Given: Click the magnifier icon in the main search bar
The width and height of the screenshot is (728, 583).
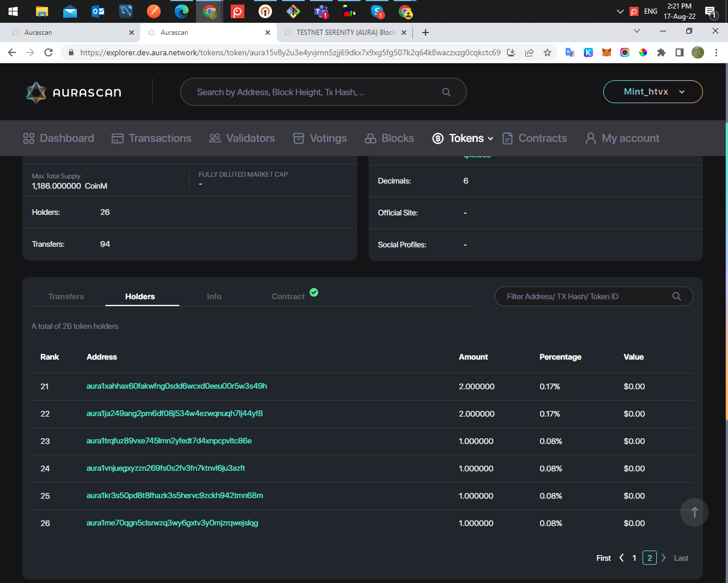Looking at the screenshot, I should tap(446, 91).
